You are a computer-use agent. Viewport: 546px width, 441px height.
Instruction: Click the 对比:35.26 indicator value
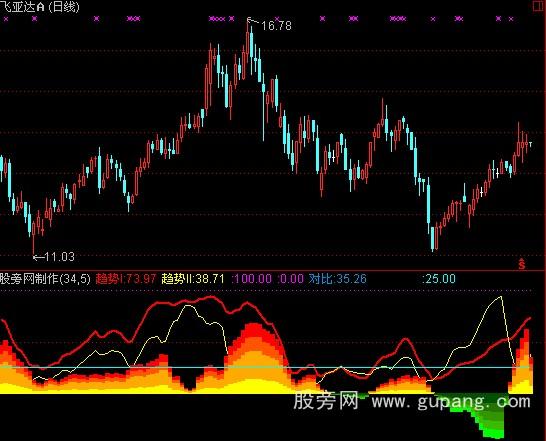point(337,279)
